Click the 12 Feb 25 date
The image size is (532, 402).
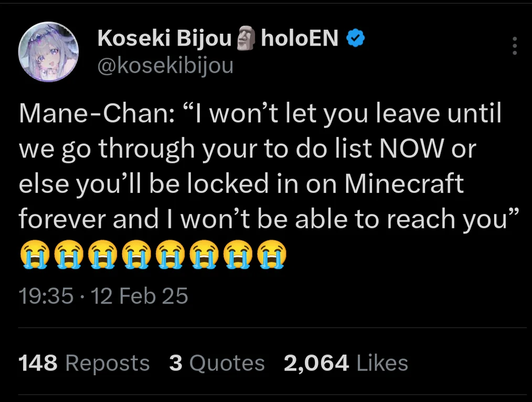tap(140, 297)
